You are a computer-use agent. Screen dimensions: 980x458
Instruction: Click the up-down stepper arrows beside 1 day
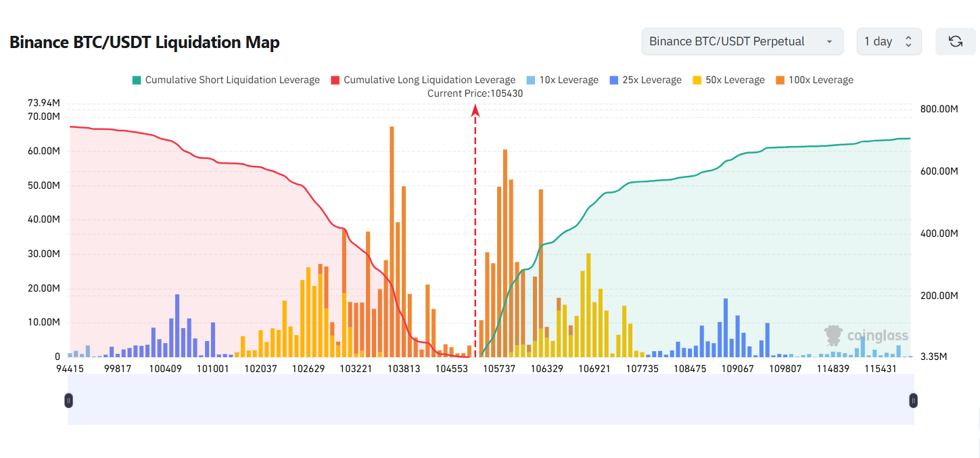[x=908, y=41]
